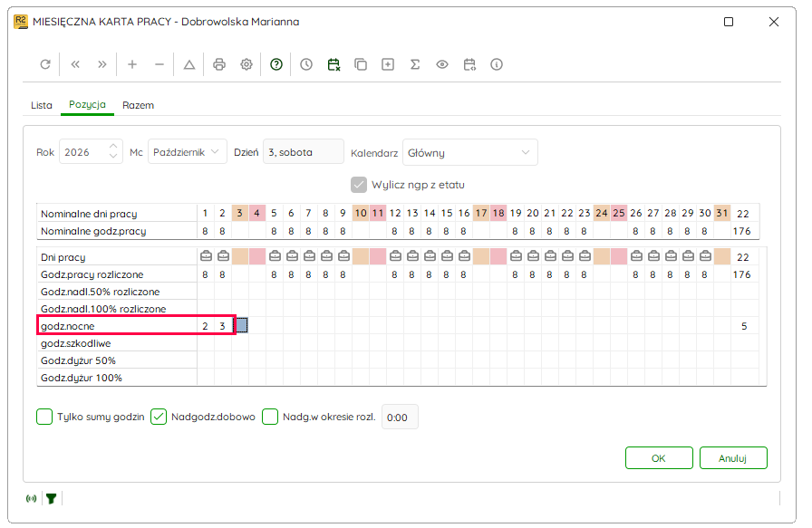Toggle the Tylko sumy godzin checkbox

44,417
